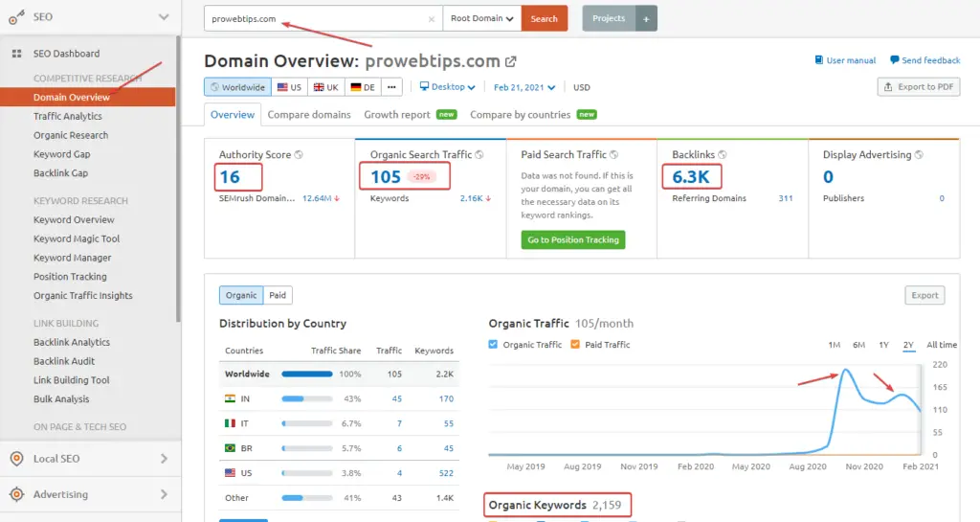The width and height of the screenshot is (980, 522).
Task: Set chart range to All time
Action: point(942,345)
